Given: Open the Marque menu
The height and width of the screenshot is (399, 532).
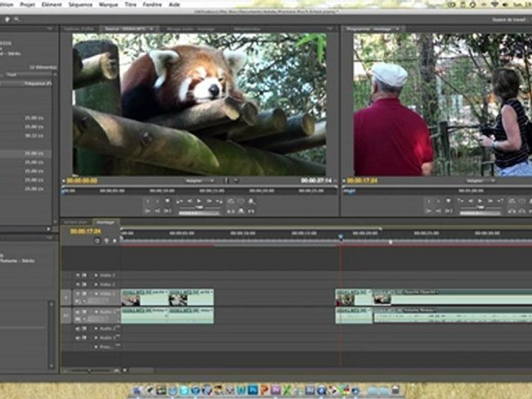Looking at the screenshot, I should pos(108,4).
